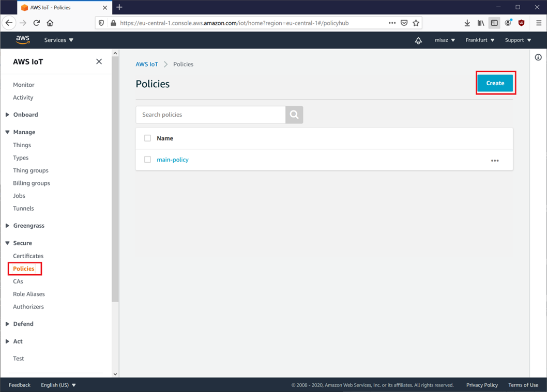Click the Save to Pocket icon

point(404,23)
